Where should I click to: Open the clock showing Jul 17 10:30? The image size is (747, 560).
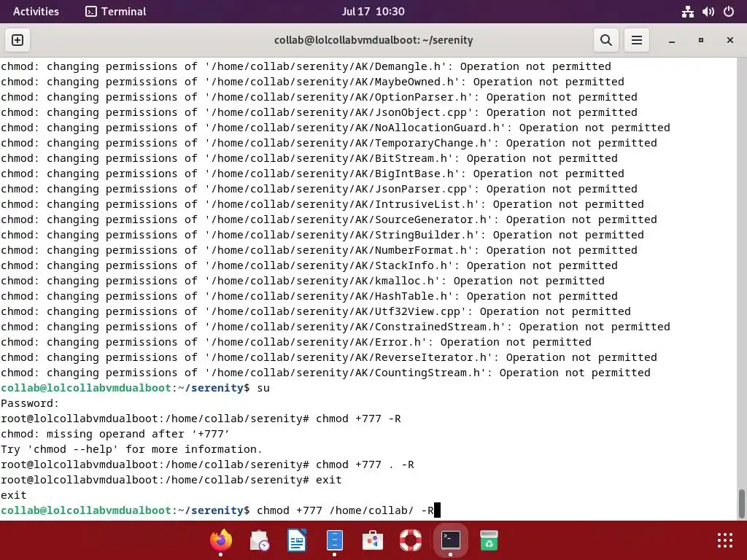click(373, 12)
